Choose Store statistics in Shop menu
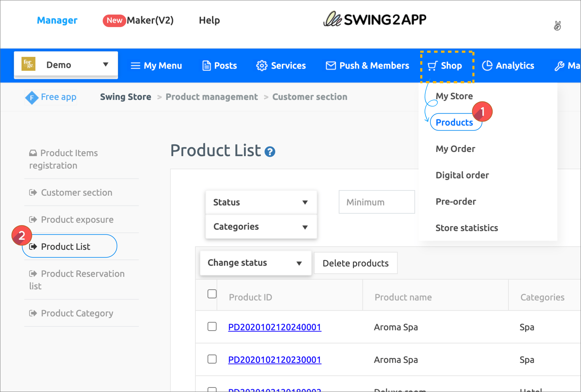Screen dimensions: 581x392 [x=467, y=228]
